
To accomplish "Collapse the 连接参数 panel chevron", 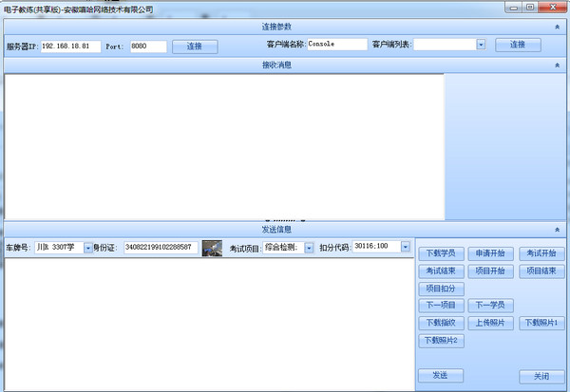I will tap(558, 27).
